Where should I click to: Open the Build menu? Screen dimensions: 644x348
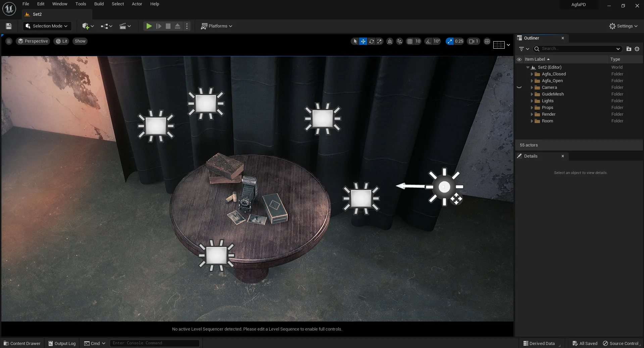[99, 4]
